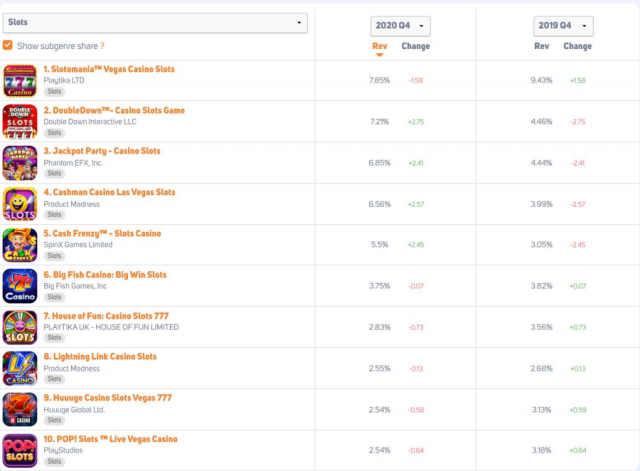The width and height of the screenshot is (640, 471).
Task: Sort by Rev under 2020 Q4
Action: pyautogui.click(x=380, y=46)
